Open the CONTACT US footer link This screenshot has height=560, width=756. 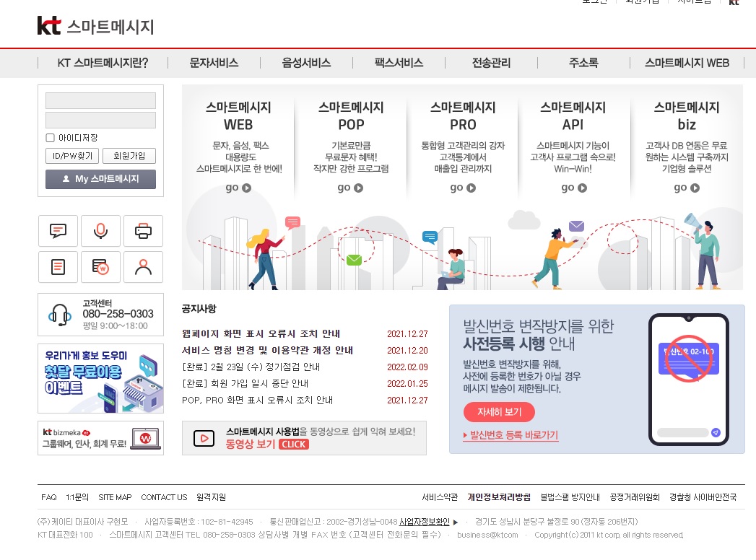tap(164, 497)
